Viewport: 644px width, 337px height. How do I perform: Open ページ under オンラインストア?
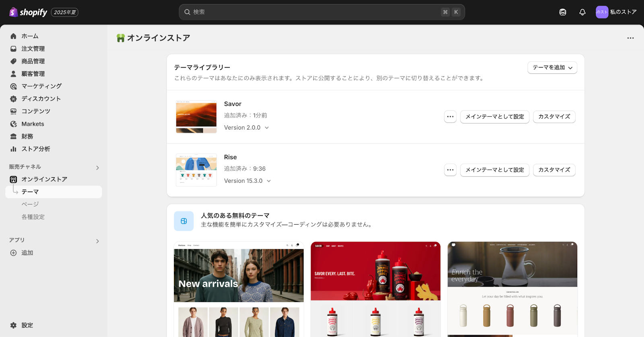[30, 204]
